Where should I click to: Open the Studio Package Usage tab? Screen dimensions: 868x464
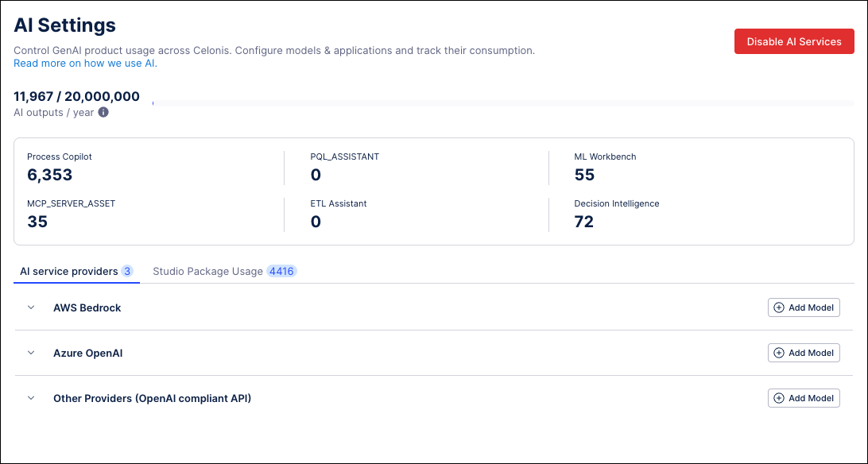(223, 272)
